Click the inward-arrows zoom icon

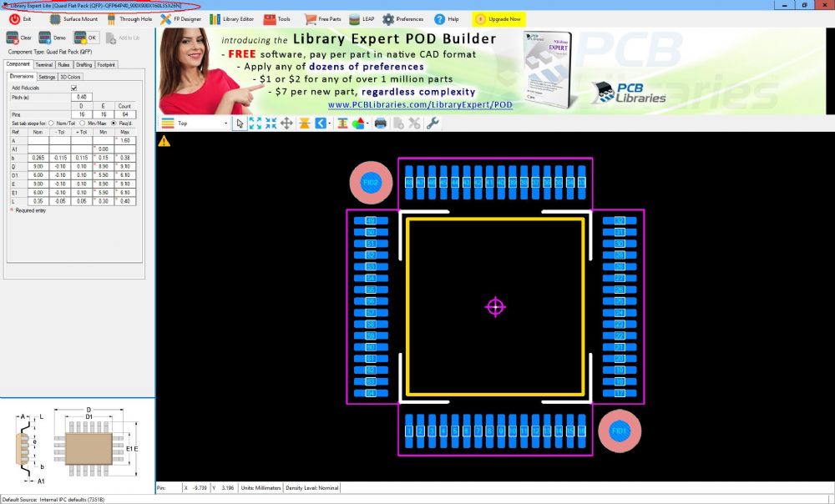point(271,123)
